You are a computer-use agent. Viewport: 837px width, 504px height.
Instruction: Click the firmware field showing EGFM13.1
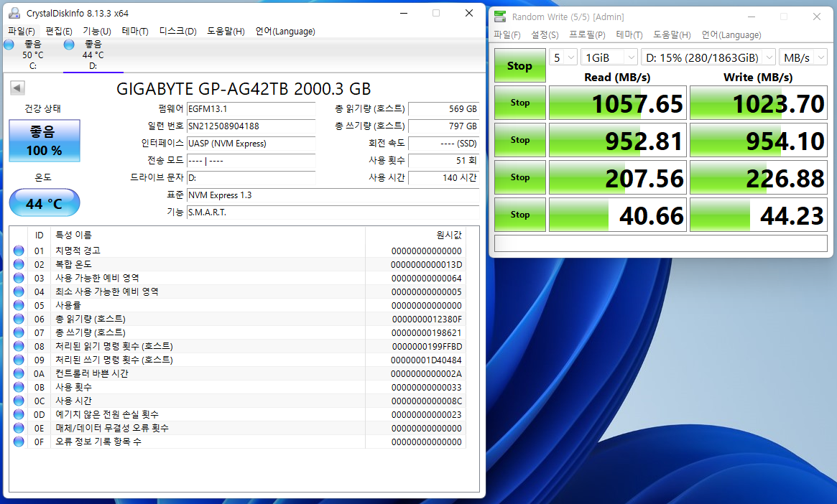251,109
